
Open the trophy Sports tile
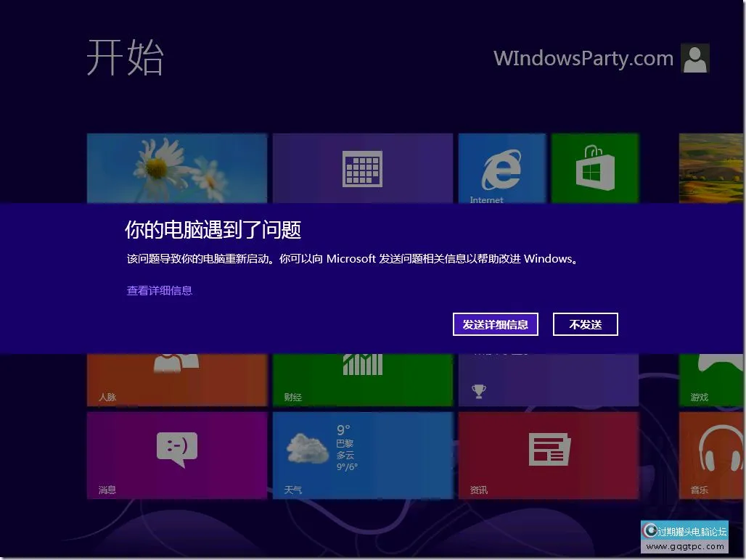pos(548,379)
